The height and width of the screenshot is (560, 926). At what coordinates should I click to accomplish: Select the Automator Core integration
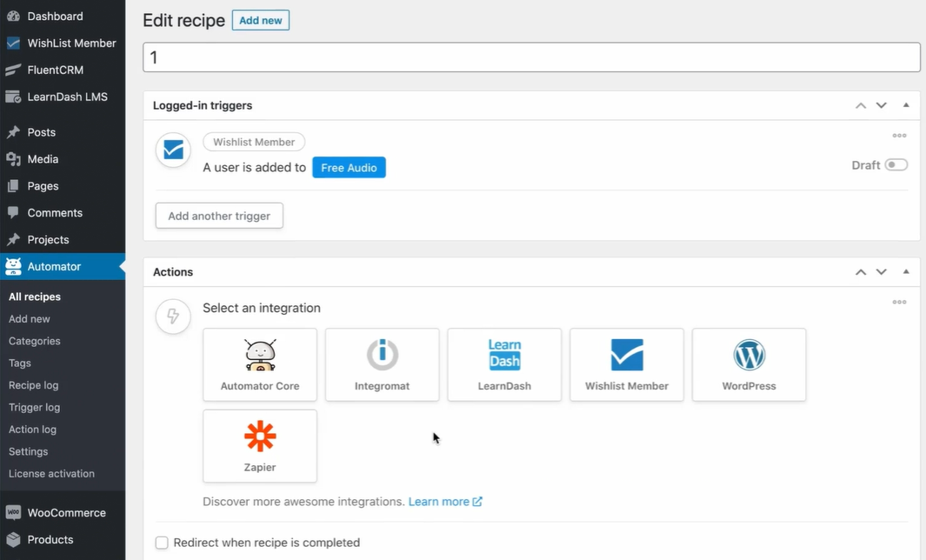click(x=260, y=364)
